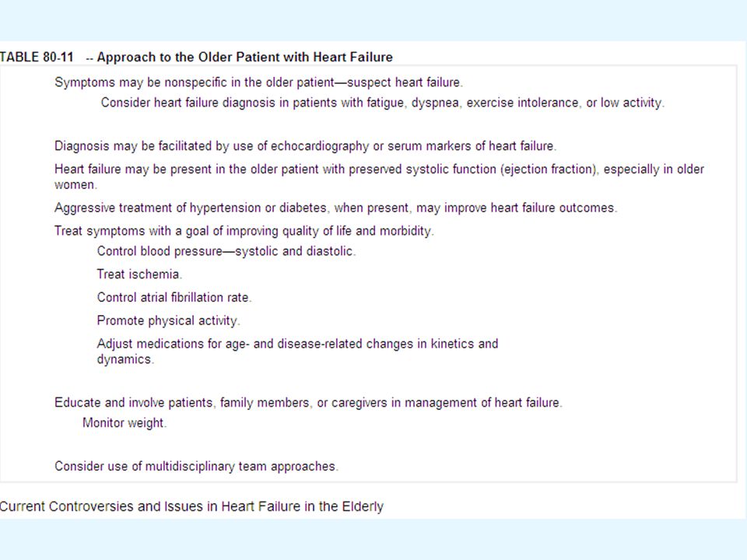Select the 'Educate and involve patients' line
This screenshot has width=747, height=560.
click(x=308, y=403)
